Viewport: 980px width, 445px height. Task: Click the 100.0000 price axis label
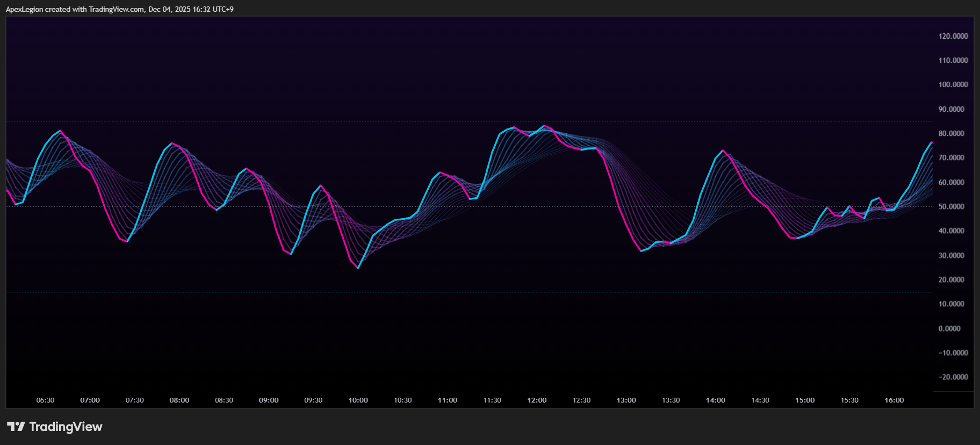tap(953, 84)
